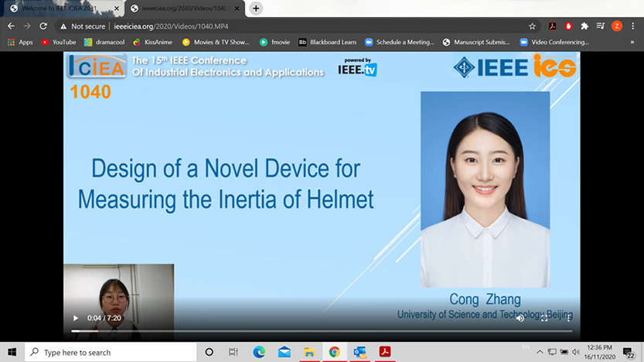Open the Mail app on the taskbar
The height and width of the screenshot is (362, 644).
(x=284, y=352)
